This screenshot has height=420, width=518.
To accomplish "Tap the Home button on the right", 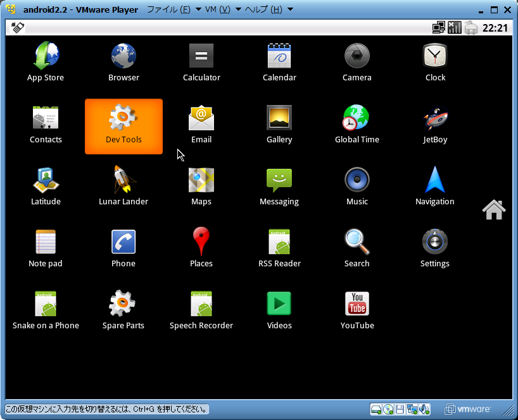I will pyautogui.click(x=494, y=209).
